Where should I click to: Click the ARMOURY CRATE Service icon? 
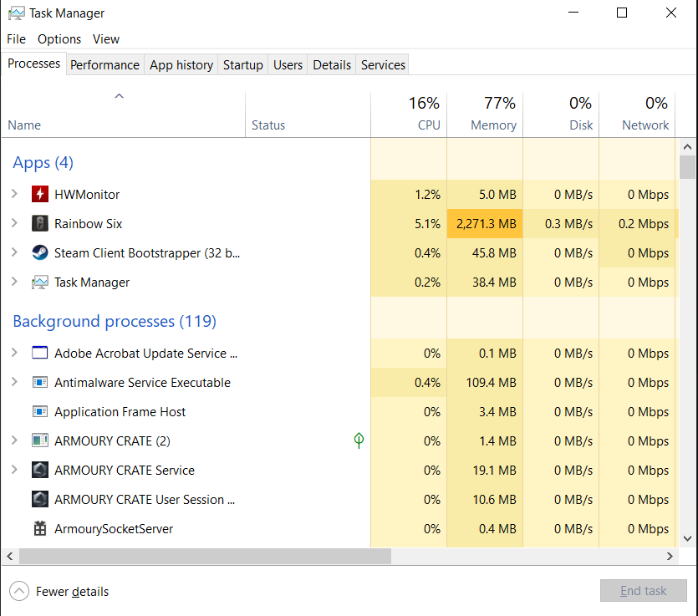pyautogui.click(x=40, y=470)
